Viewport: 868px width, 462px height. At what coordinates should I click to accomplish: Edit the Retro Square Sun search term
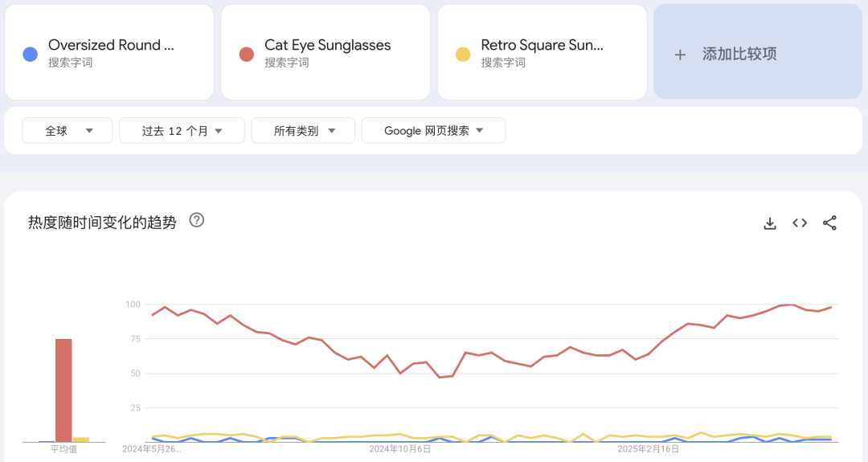pos(542,46)
